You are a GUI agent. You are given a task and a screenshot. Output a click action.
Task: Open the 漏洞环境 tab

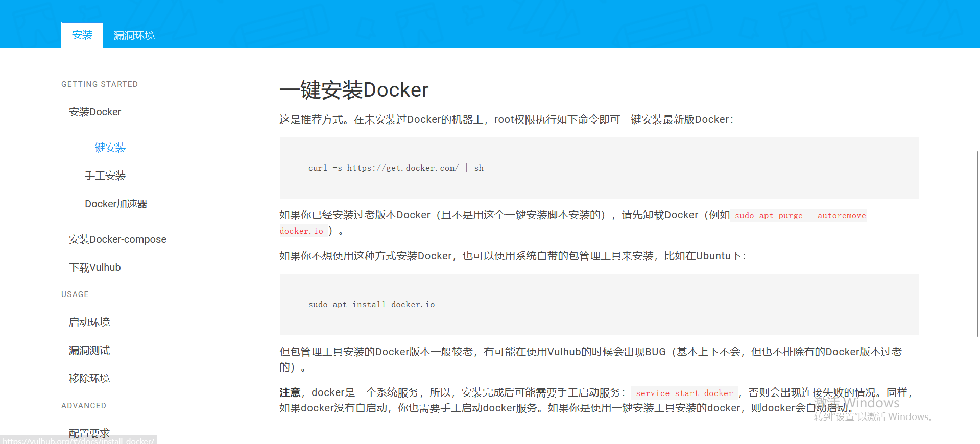(134, 35)
